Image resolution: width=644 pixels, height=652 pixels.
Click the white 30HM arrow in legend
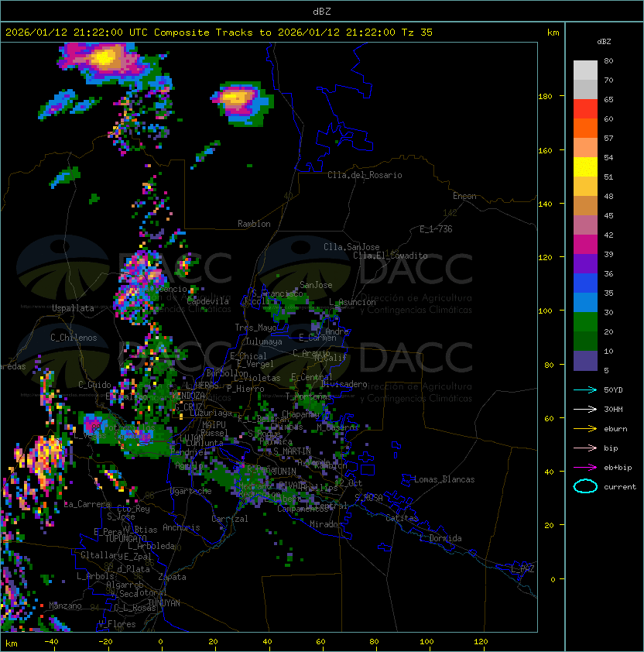pos(585,409)
